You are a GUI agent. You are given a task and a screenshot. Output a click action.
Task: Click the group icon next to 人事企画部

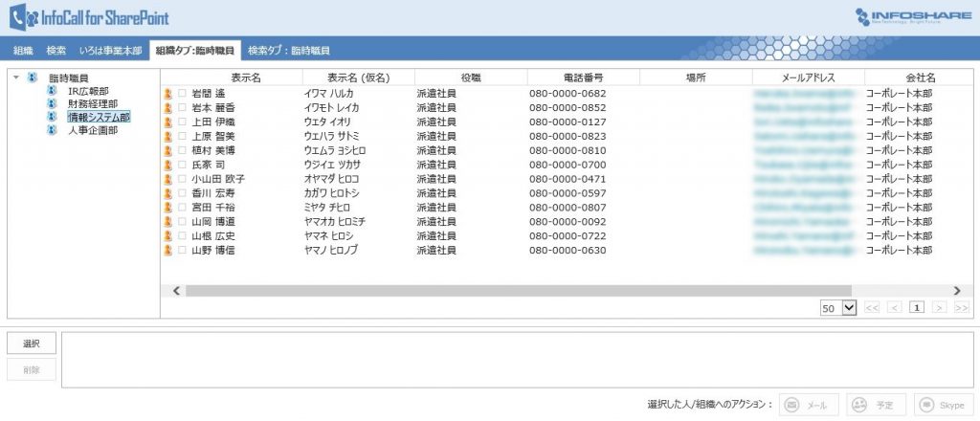53,130
